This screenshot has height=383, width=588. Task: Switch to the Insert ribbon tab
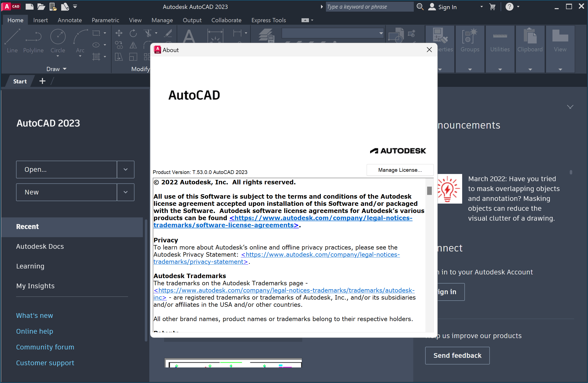click(40, 20)
